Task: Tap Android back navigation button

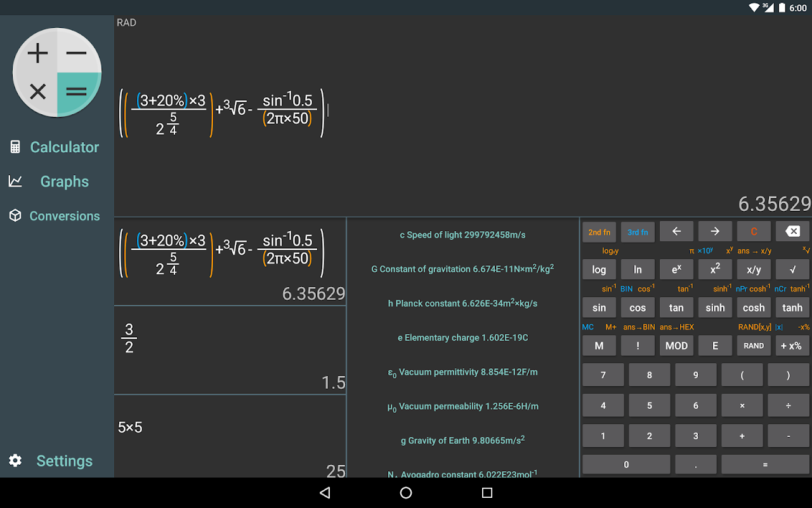Action: click(x=325, y=493)
